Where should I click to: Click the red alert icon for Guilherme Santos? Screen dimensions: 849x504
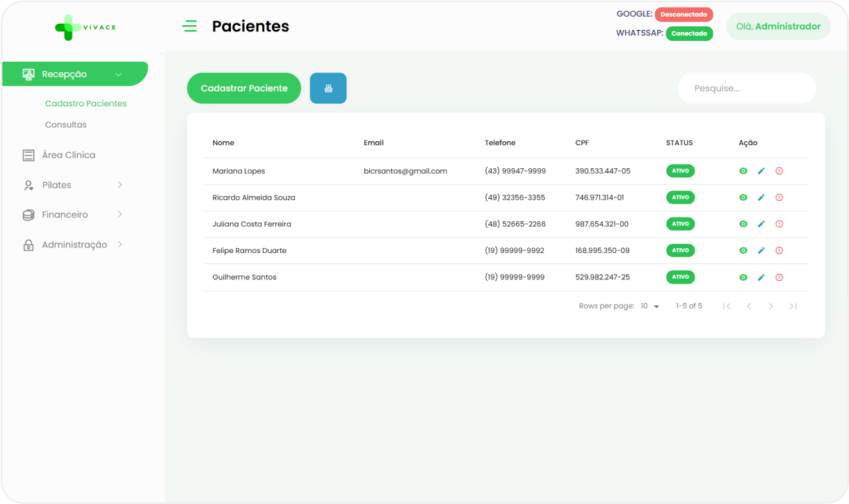(779, 277)
